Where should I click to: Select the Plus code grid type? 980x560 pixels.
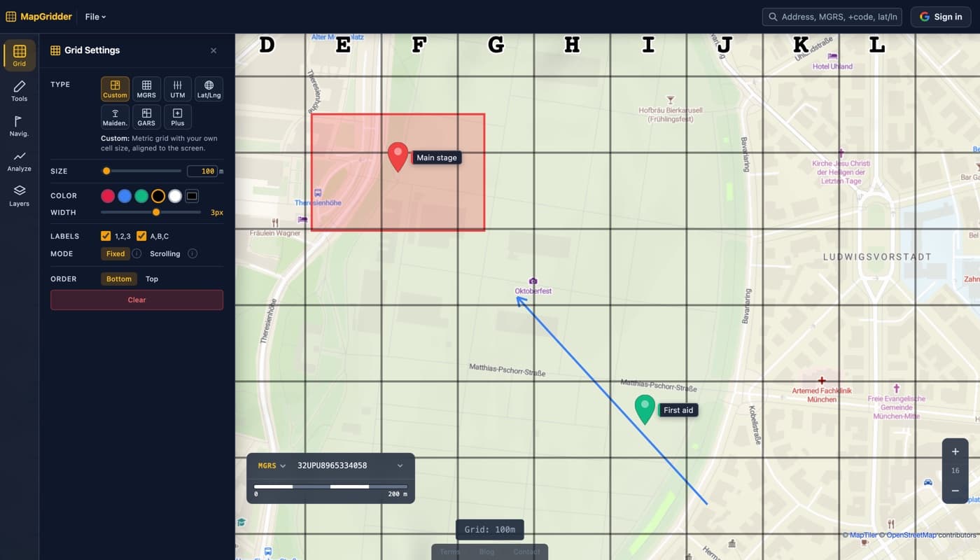(x=178, y=117)
